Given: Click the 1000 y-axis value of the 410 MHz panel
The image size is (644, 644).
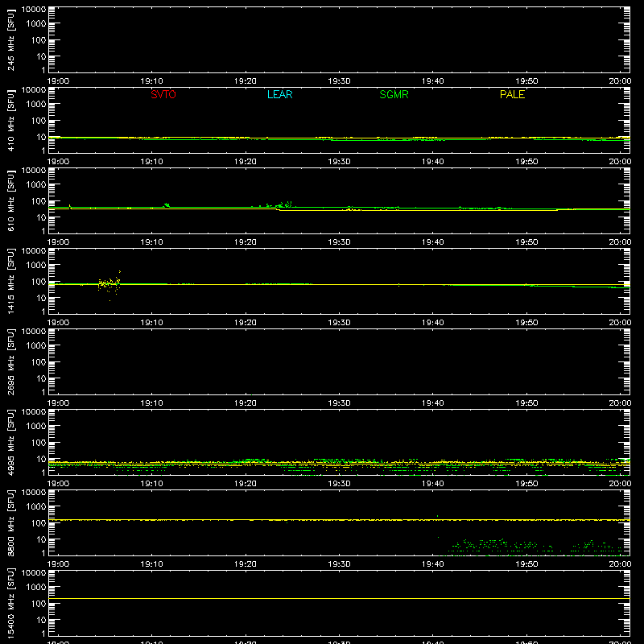Looking at the screenshot, I should coord(36,105).
